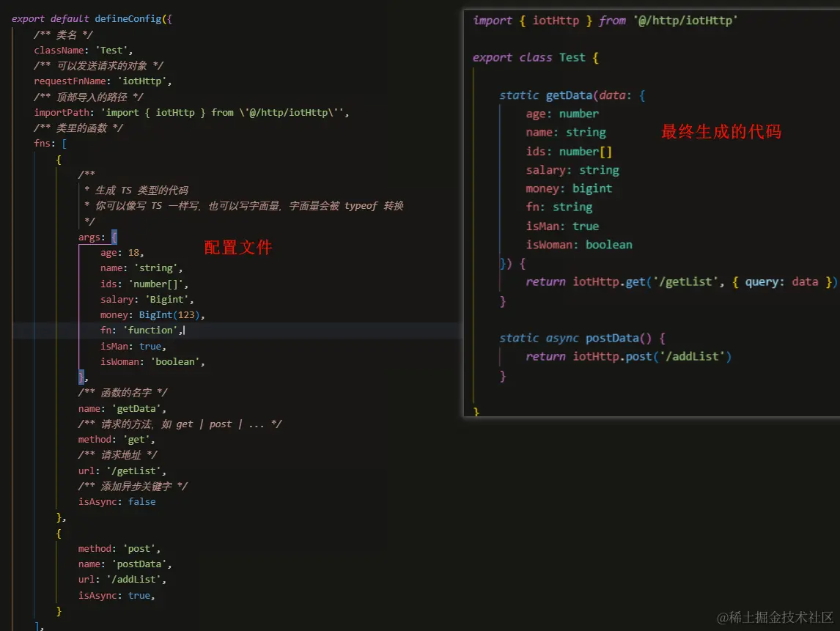Click isWoman: 'boolean' config line
The height and width of the screenshot is (631, 840).
[152, 362]
